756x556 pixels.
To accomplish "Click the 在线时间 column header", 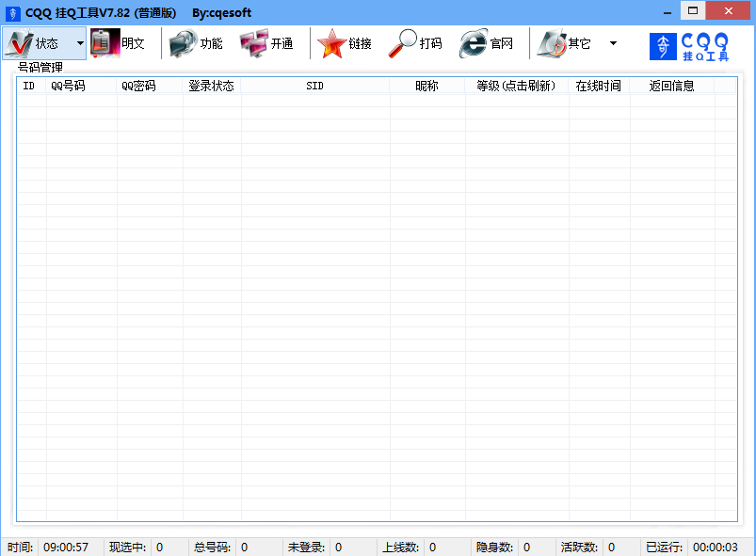I will (x=598, y=86).
